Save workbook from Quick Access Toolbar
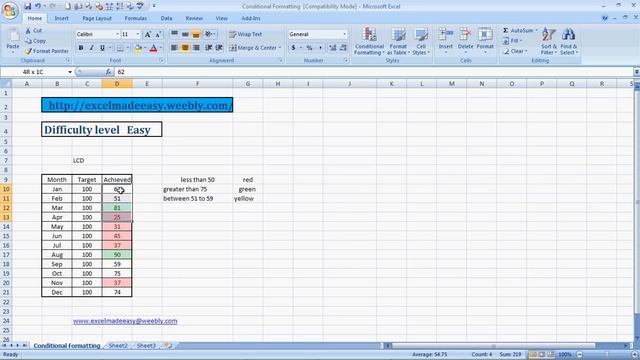Screen dimensions: 640x360 click(28, 6)
